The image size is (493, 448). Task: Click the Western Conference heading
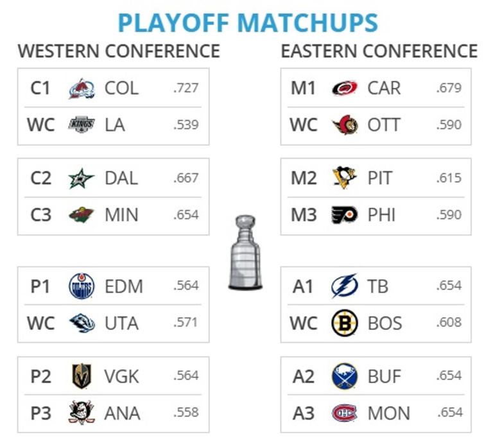(x=119, y=51)
